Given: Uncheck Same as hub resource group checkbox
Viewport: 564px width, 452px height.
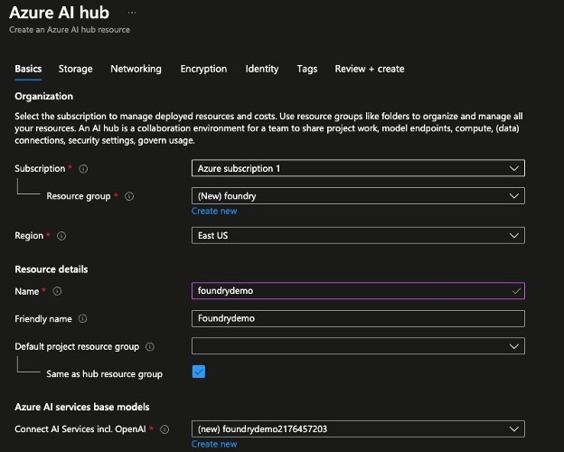Looking at the screenshot, I should point(199,372).
